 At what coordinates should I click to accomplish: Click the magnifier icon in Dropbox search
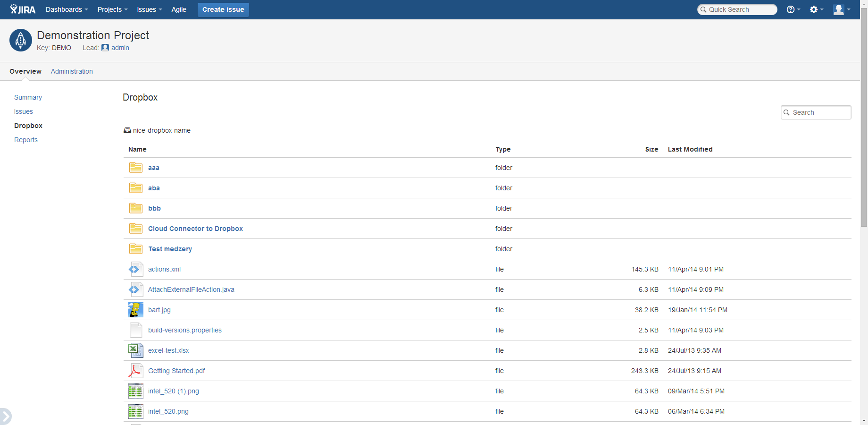coord(786,112)
